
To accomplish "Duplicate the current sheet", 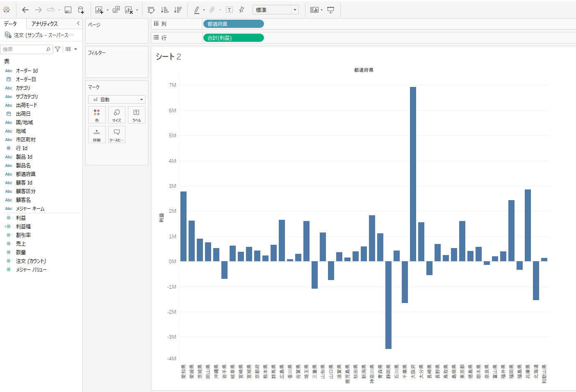I will [116, 10].
